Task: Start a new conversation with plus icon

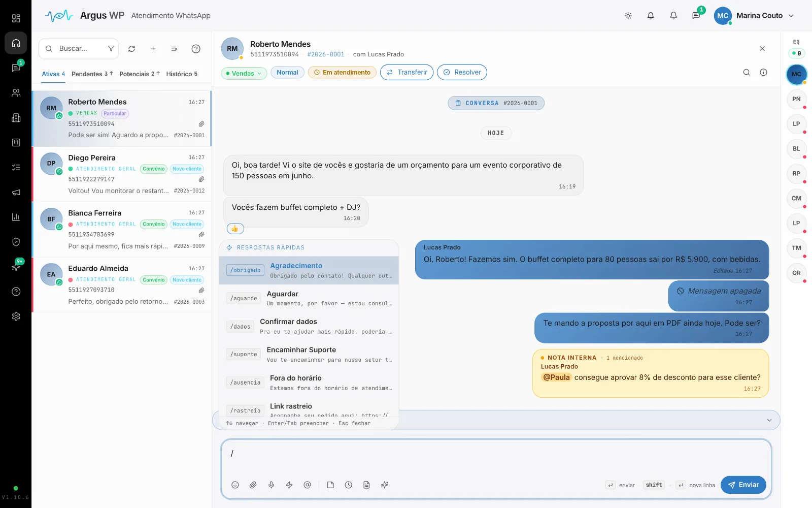Action: click(153, 49)
